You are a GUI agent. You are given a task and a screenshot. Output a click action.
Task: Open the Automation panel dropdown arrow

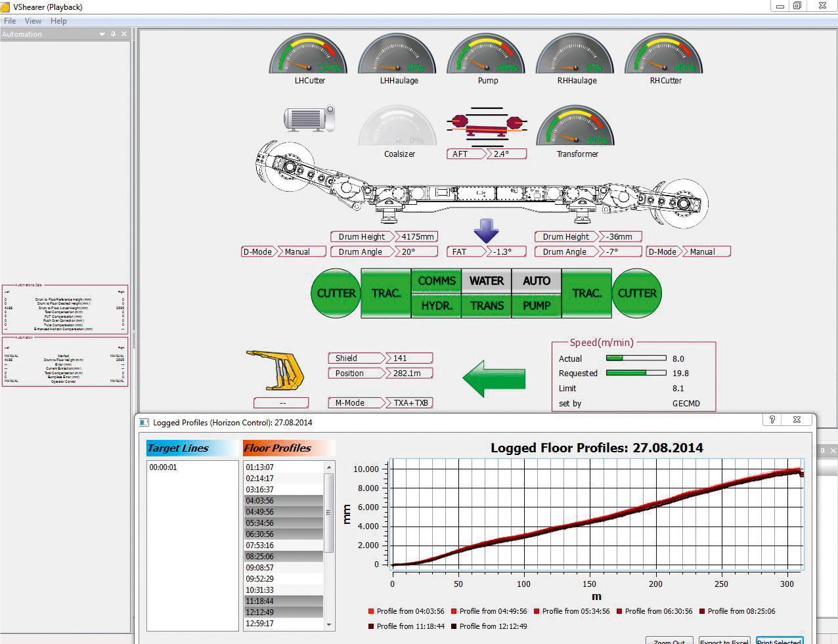(102, 34)
